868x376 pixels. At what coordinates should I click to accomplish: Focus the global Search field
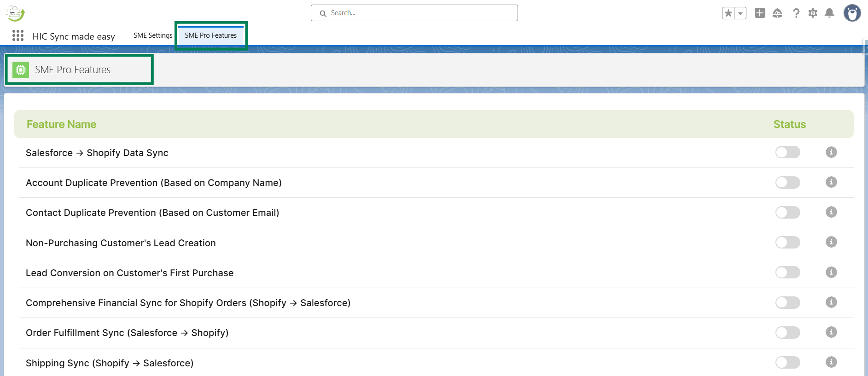414,13
